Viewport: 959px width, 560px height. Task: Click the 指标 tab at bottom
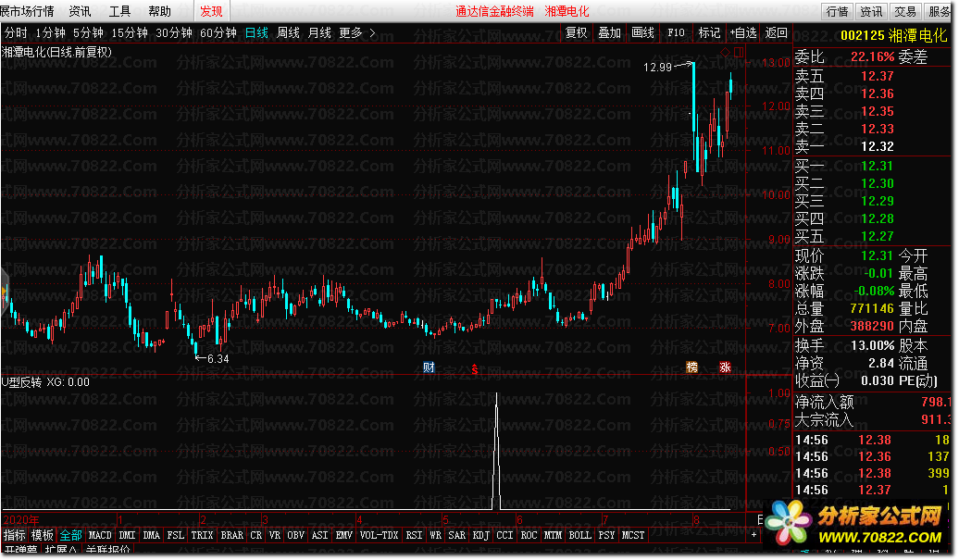(15, 536)
